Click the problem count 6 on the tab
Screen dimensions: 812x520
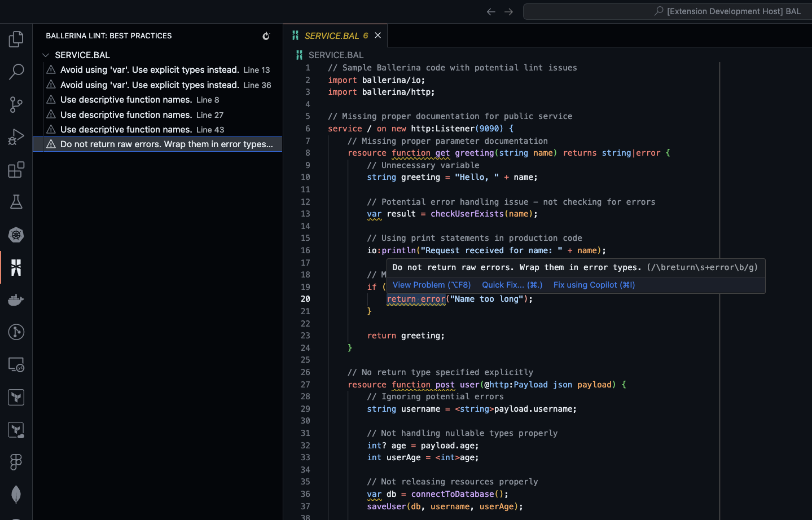coord(366,36)
